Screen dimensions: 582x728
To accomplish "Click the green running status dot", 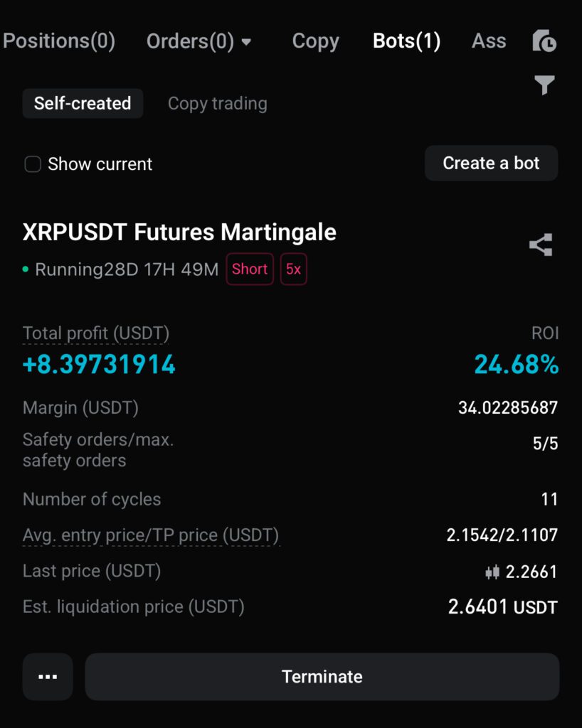I will 26,269.
